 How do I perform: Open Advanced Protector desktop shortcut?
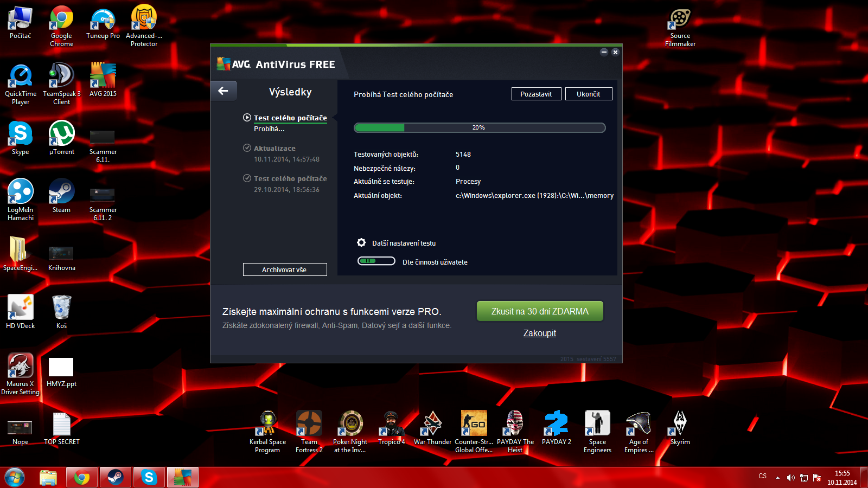click(x=144, y=27)
